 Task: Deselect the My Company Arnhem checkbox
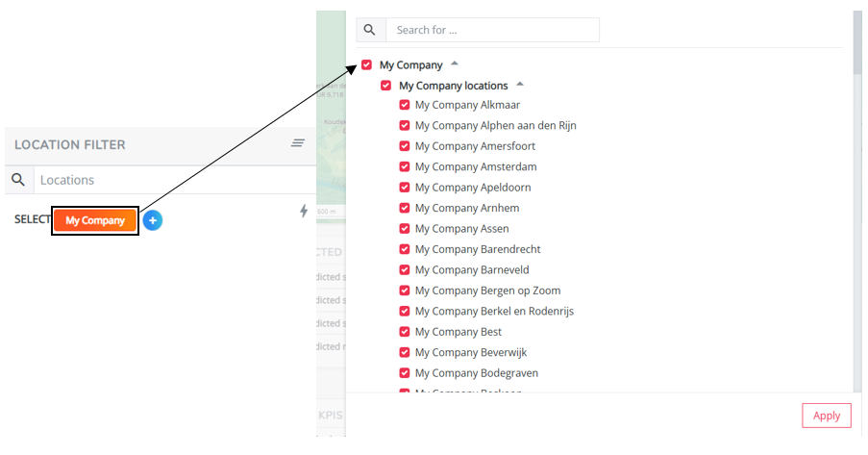[405, 209]
